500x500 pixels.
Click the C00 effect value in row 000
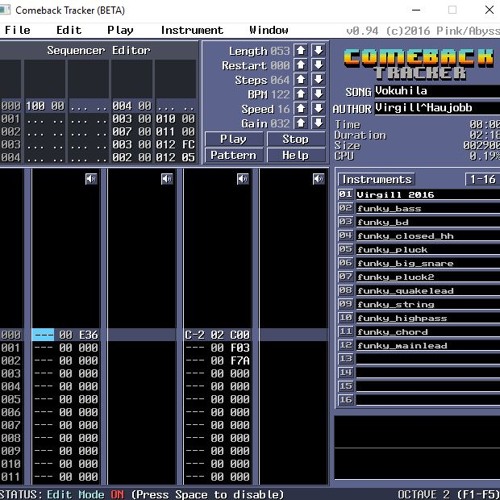[x=240, y=335]
